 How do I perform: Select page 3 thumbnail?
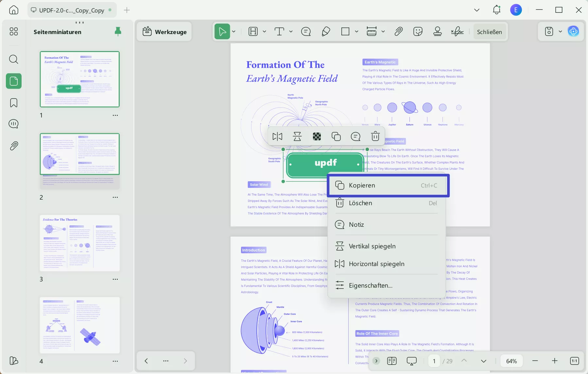click(80, 243)
